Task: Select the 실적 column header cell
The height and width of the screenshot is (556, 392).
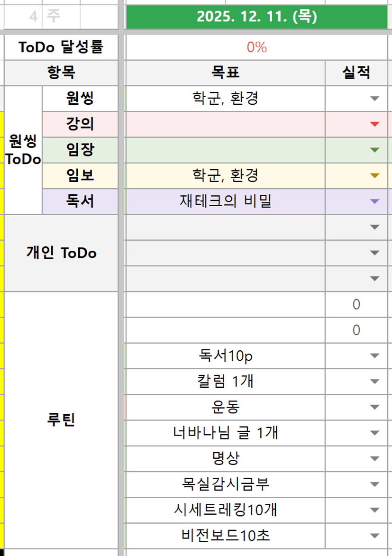Action: coord(356,73)
